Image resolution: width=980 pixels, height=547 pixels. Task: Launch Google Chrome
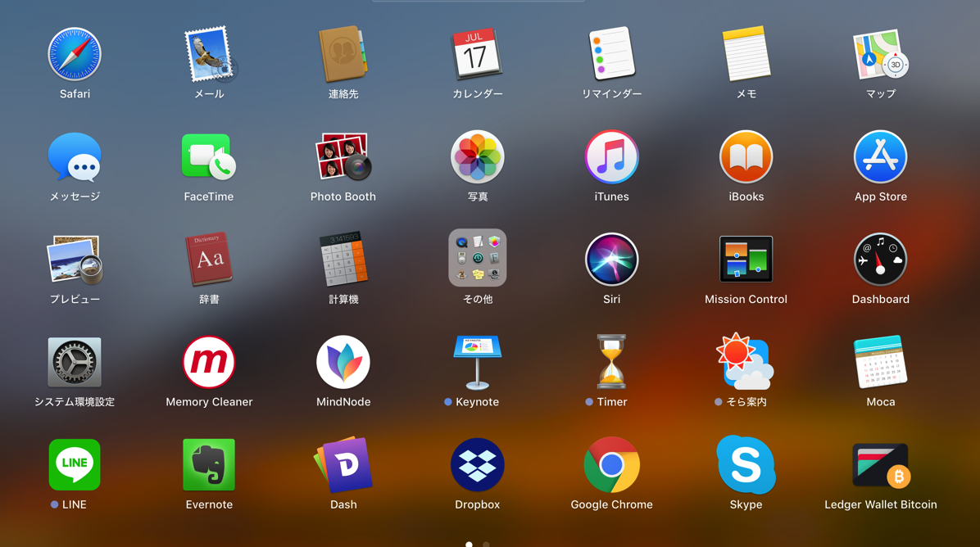click(612, 464)
